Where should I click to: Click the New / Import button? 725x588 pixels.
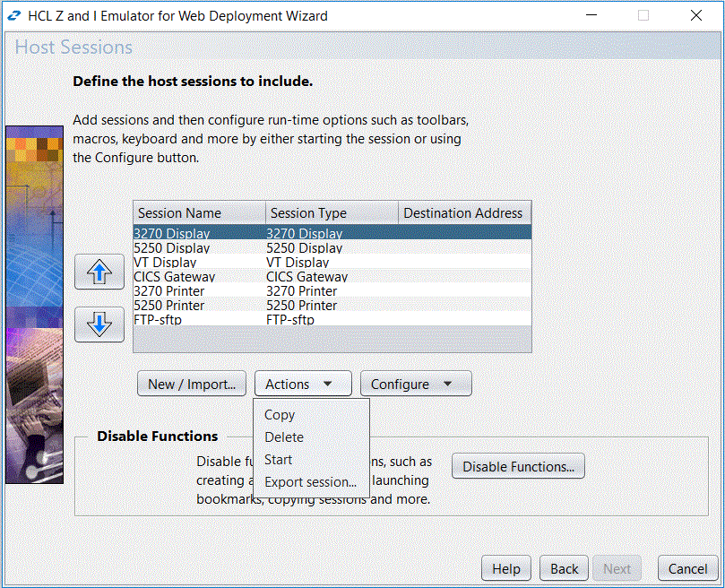coord(191,383)
